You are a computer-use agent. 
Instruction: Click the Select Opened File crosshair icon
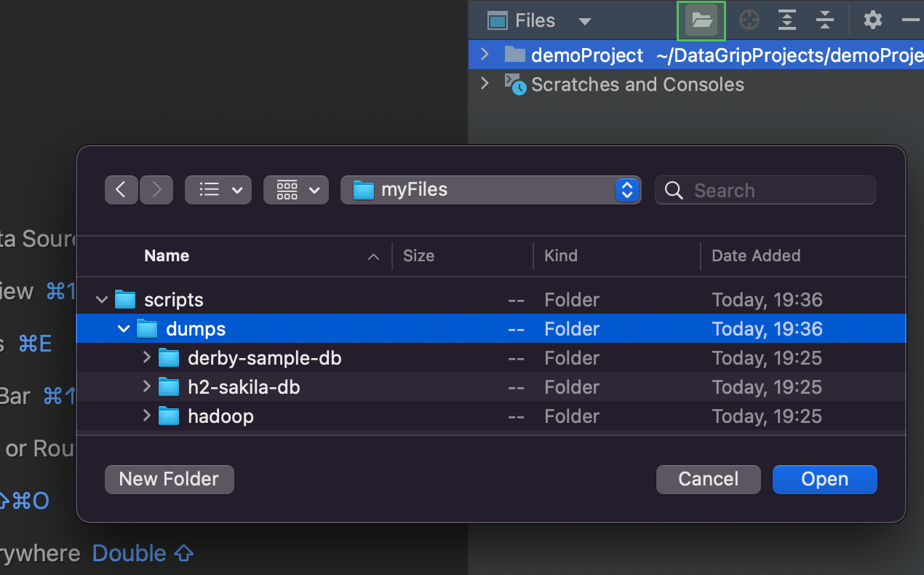tap(749, 20)
